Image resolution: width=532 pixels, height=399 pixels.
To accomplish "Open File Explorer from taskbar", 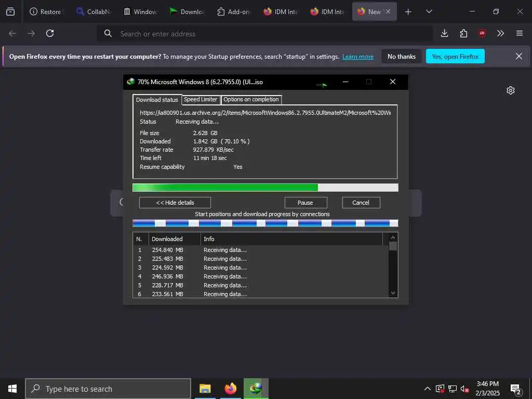I will point(205,389).
